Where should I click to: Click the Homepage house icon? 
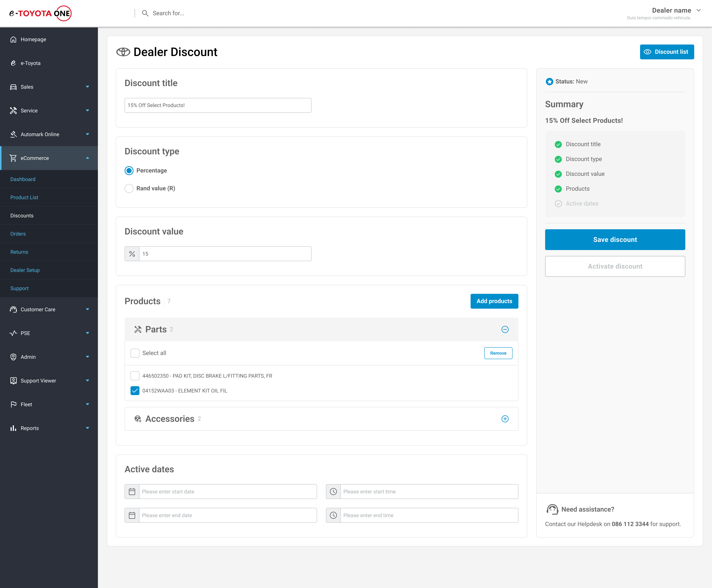(x=13, y=39)
